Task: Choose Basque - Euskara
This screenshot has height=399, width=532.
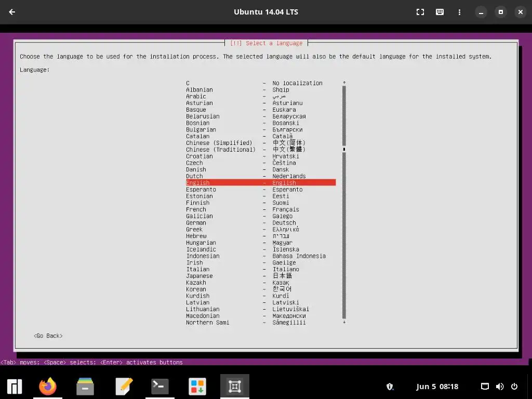Action: [x=261, y=110]
